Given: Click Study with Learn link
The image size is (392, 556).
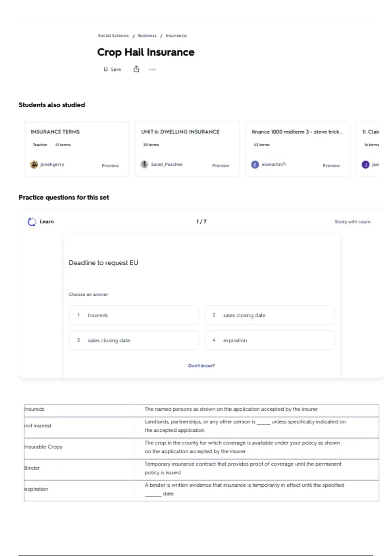Looking at the screenshot, I should [x=352, y=222].
